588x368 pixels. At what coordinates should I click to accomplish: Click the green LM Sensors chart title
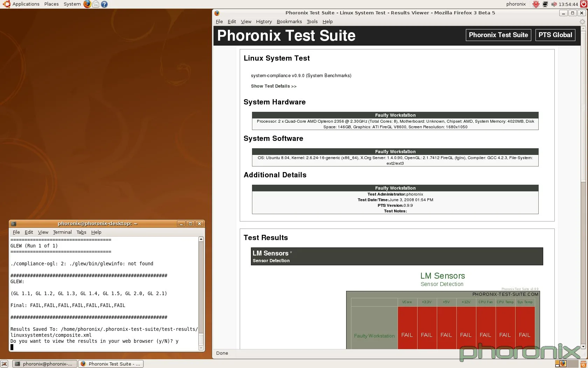[x=442, y=276]
